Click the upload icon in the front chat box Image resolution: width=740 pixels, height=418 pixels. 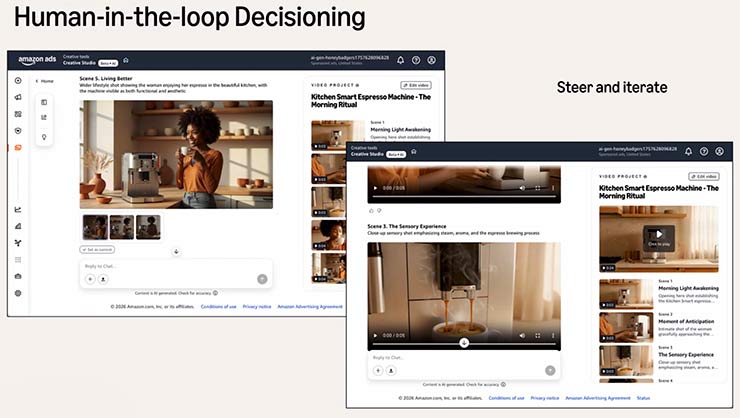coord(391,370)
